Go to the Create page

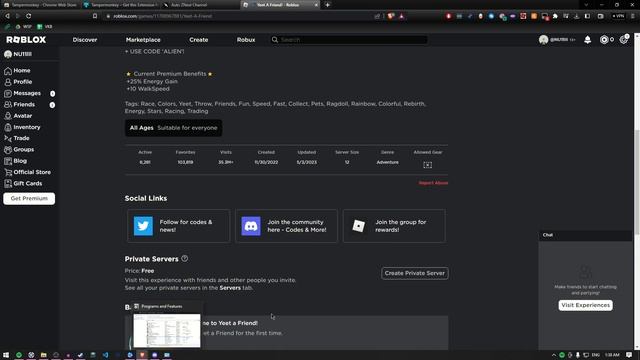point(199,40)
